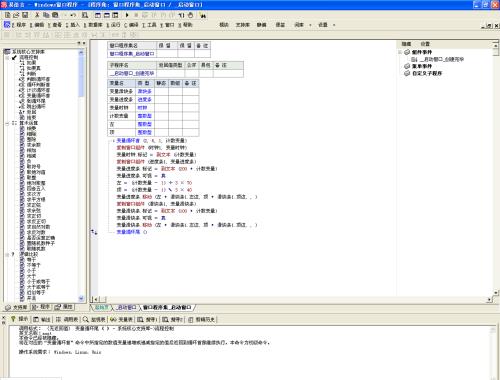The width and height of the screenshot is (500, 380).
Task: Select 如果 in the command tree
Action: click(x=32, y=63)
